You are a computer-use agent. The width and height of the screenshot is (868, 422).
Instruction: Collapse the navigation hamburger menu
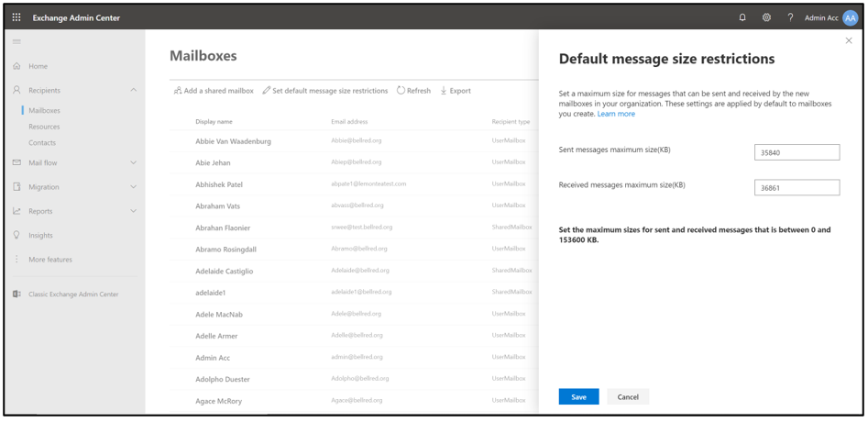coord(16,41)
